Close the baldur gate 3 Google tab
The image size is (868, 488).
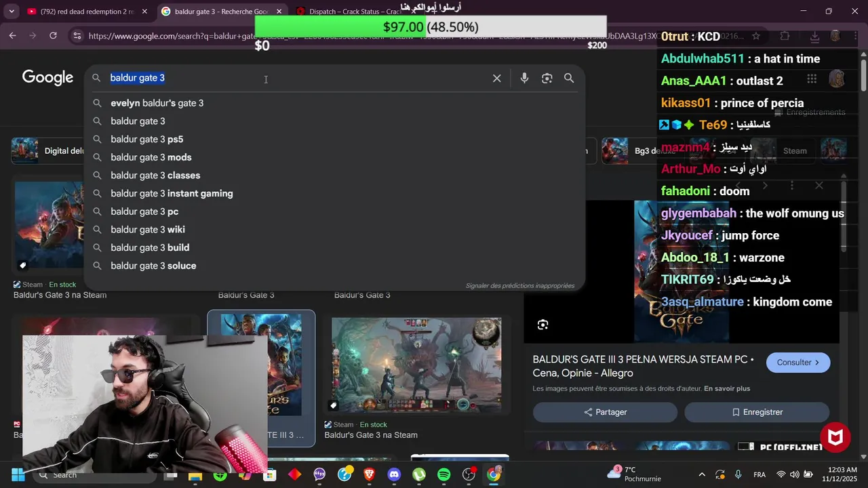(279, 12)
